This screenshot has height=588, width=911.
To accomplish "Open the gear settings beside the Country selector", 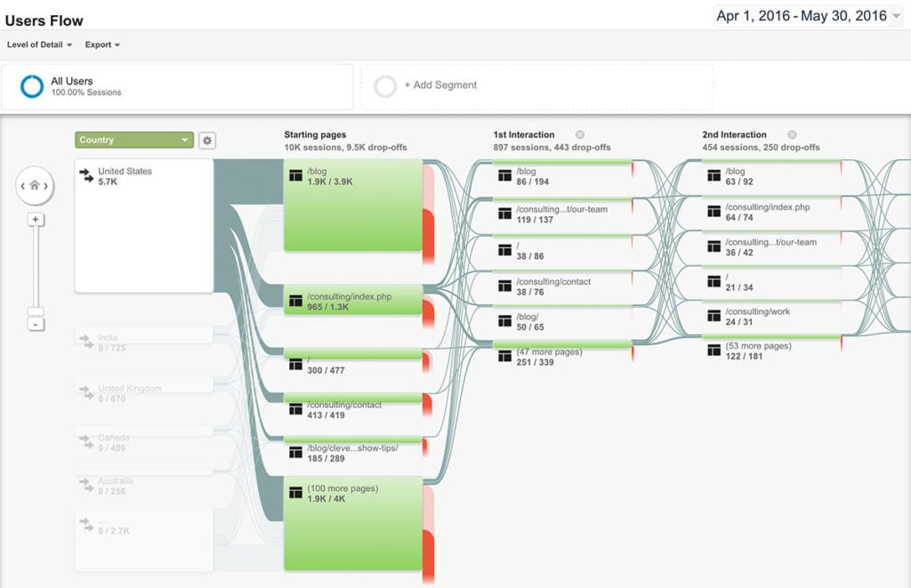I will point(206,140).
